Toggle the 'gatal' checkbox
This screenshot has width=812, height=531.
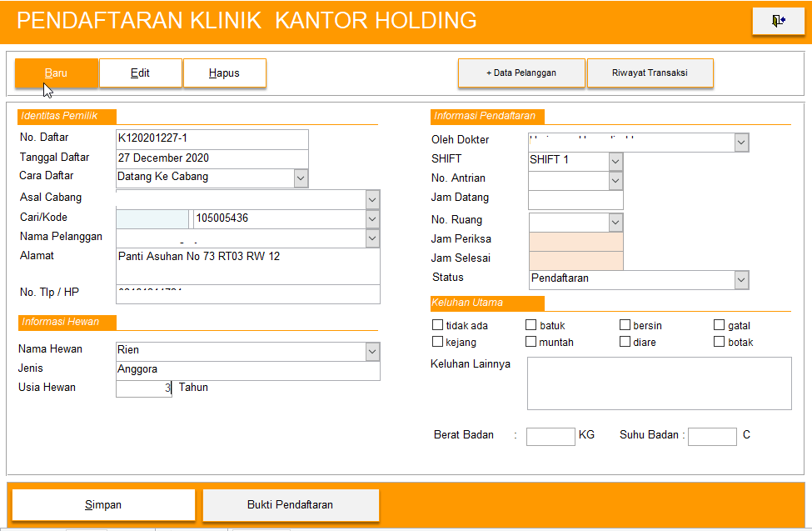click(720, 325)
